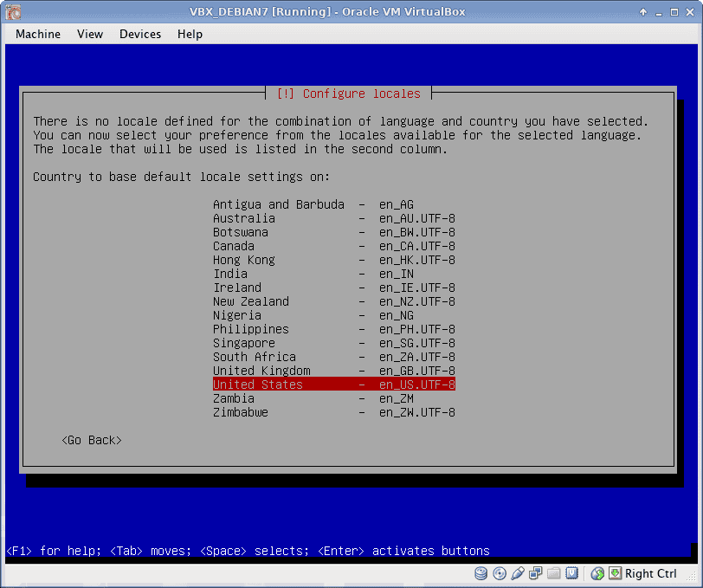Click the window resize grip corner
Screen dimensions: 703x588
pyautogui.click(x=693, y=578)
